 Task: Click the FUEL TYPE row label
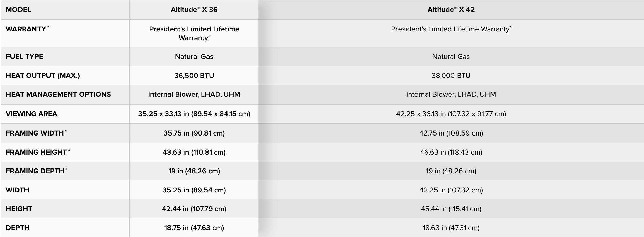[x=24, y=56]
